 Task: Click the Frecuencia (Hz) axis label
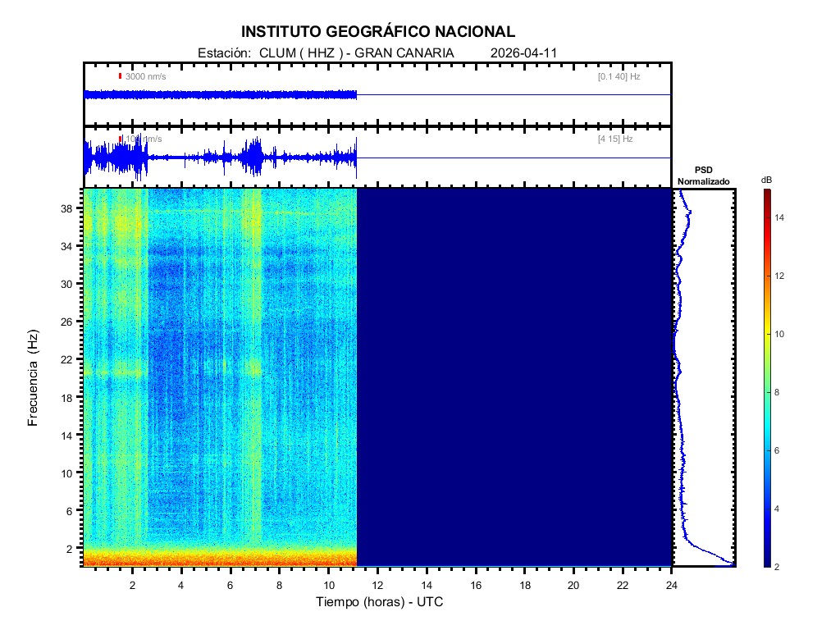coord(34,377)
